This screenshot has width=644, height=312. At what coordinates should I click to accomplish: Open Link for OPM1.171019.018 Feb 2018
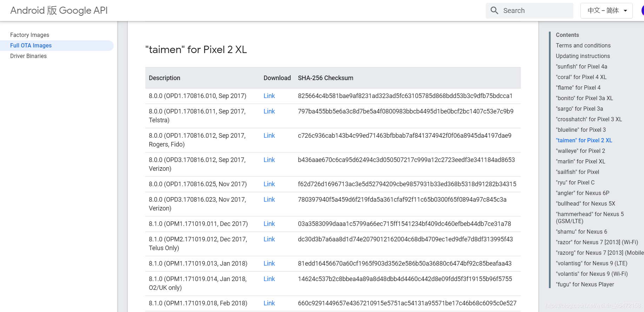[x=269, y=303]
